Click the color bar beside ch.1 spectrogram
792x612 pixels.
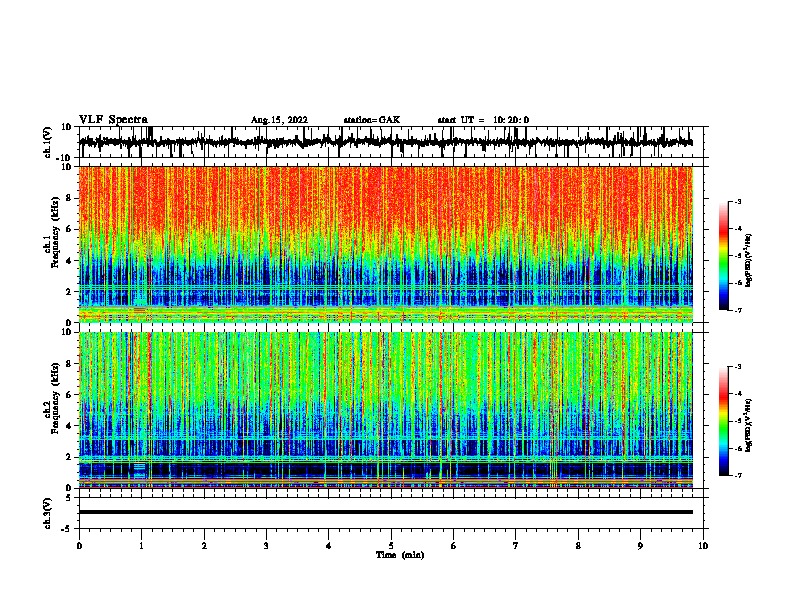click(724, 256)
